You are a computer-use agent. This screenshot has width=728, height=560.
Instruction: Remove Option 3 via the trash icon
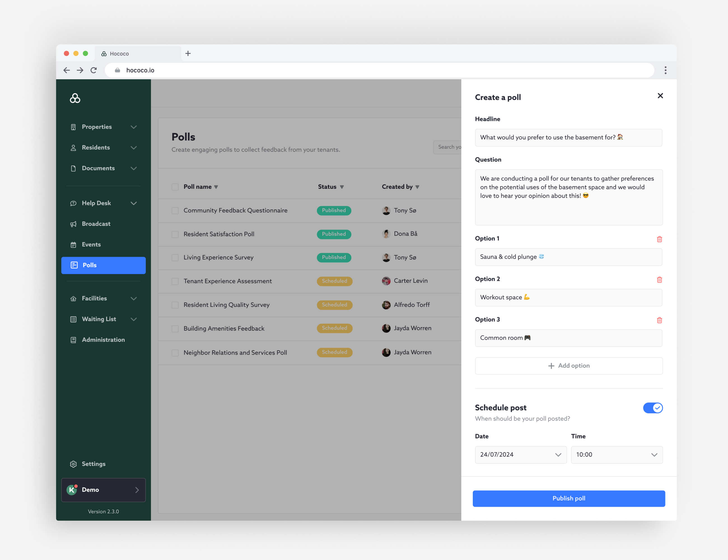(x=659, y=320)
